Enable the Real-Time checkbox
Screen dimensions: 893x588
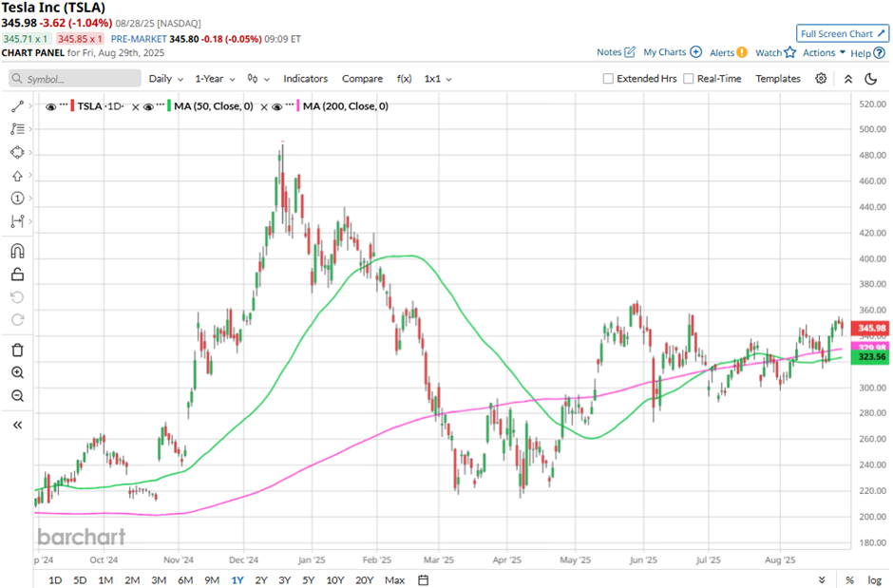pos(689,79)
